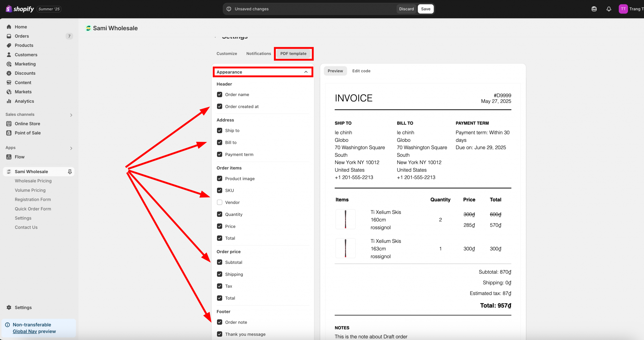Screen dimensions: 644x340
Task: Switch to the Notifications tab
Action: (x=258, y=54)
